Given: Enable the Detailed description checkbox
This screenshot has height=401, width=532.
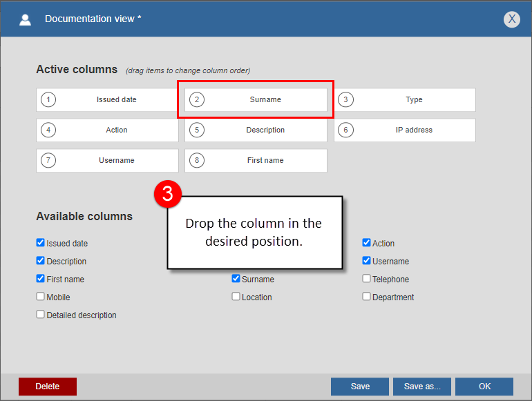Looking at the screenshot, I should coord(40,315).
